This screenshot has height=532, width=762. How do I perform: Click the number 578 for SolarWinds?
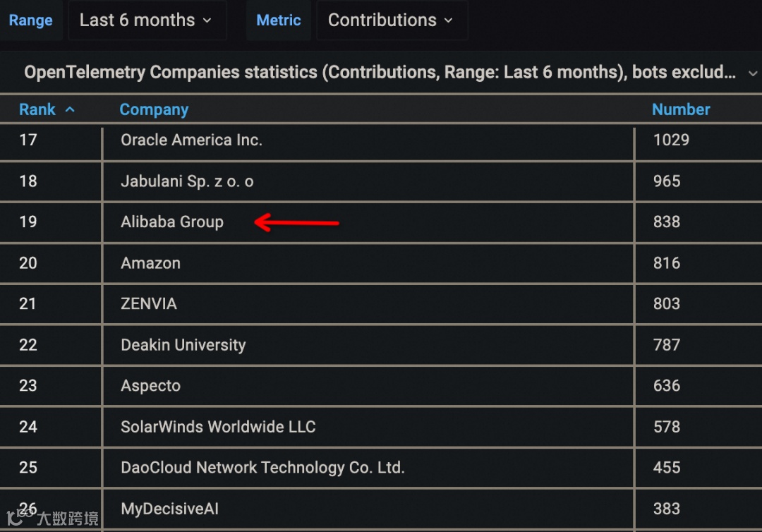point(667,427)
